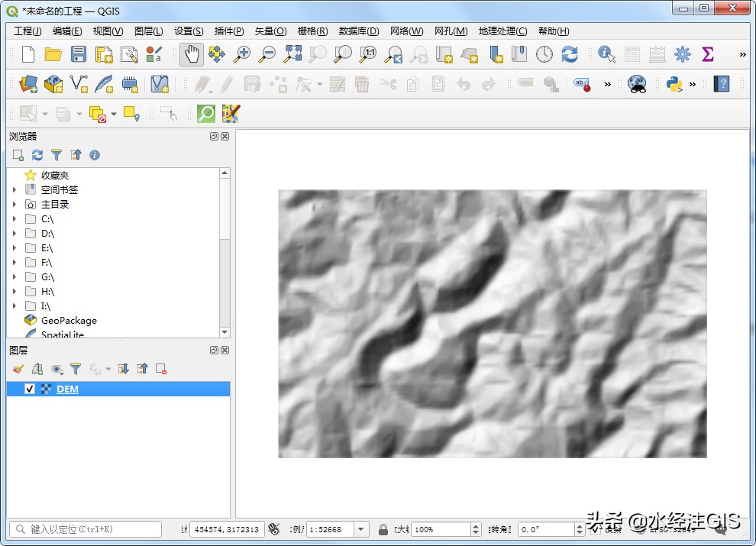This screenshot has width=756, height=546.
Task: Select the I:\ drive entry
Action: pos(46,305)
